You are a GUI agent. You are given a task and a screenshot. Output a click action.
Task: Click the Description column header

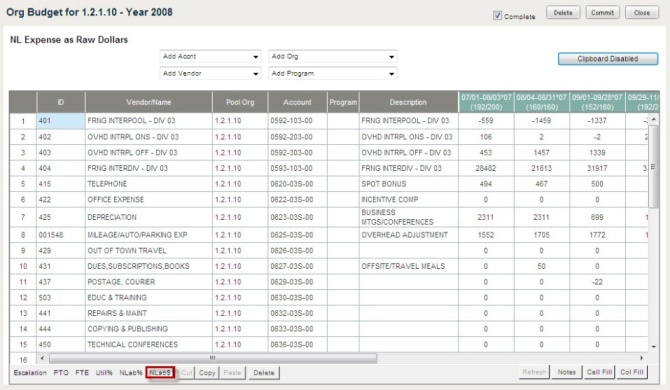click(408, 102)
